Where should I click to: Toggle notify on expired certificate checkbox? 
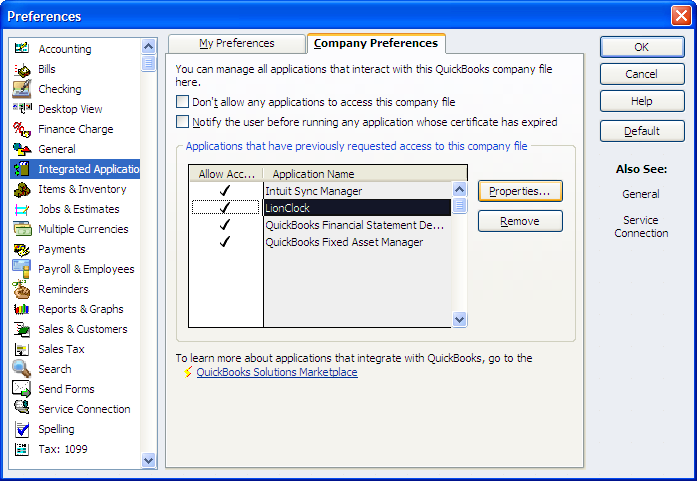coord(182,122)
